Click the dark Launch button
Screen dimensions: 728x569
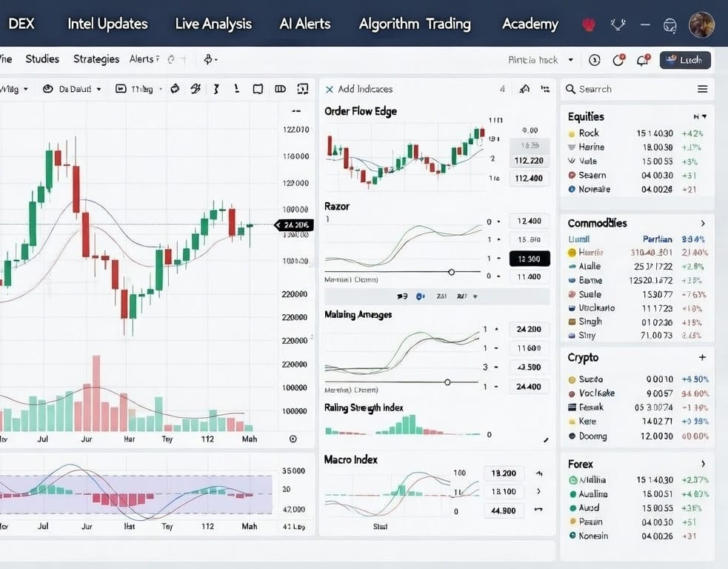pyautogui.click(x=685, y=60)
